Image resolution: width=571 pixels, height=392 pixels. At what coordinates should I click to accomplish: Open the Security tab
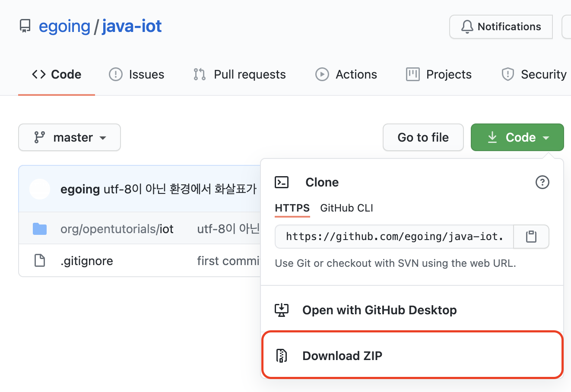534,74
